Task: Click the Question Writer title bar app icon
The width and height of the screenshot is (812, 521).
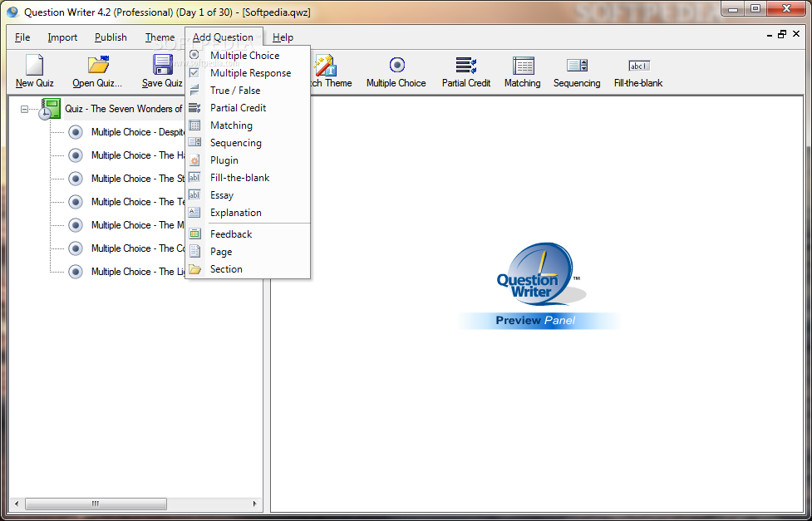Action: (x=13, y=12)
